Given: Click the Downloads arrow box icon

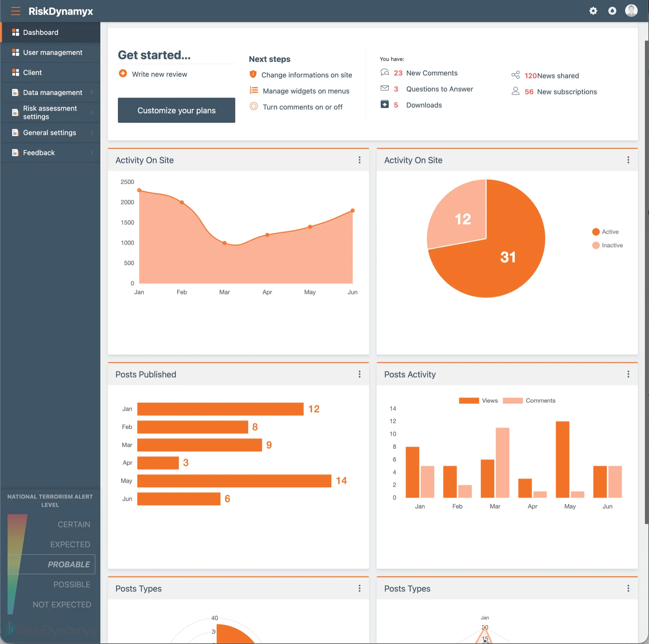Looking at the screenshot, I should pos(385,104).
